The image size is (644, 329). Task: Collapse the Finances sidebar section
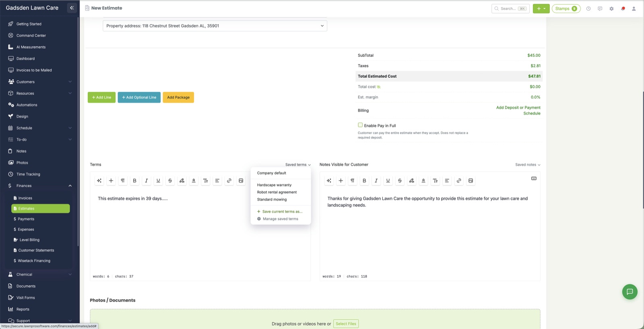click(x=40, y=186)
